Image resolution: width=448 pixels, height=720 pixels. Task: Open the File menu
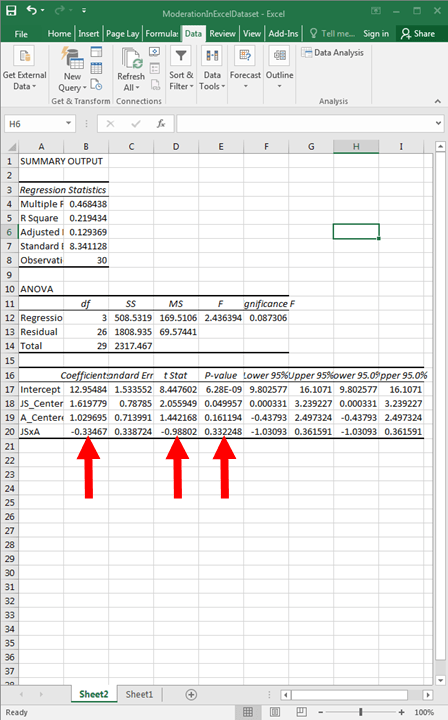(x=21, y=34)
